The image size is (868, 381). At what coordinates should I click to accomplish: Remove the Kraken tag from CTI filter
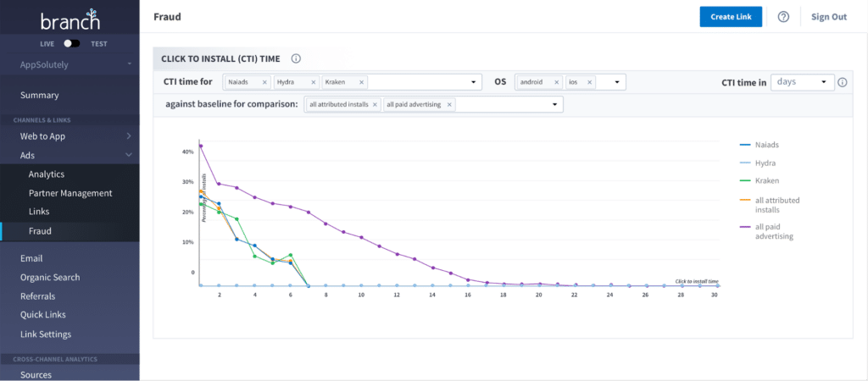click(361, 82)
